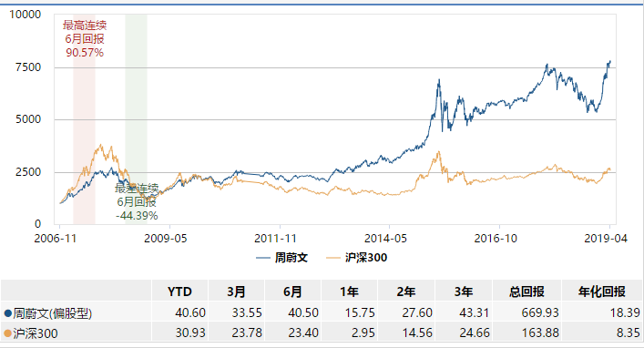This screenshot has width=644, height=348.
Task: Click the 最高连续6月回报 90.57% annotation
Action: click(85, 39)
